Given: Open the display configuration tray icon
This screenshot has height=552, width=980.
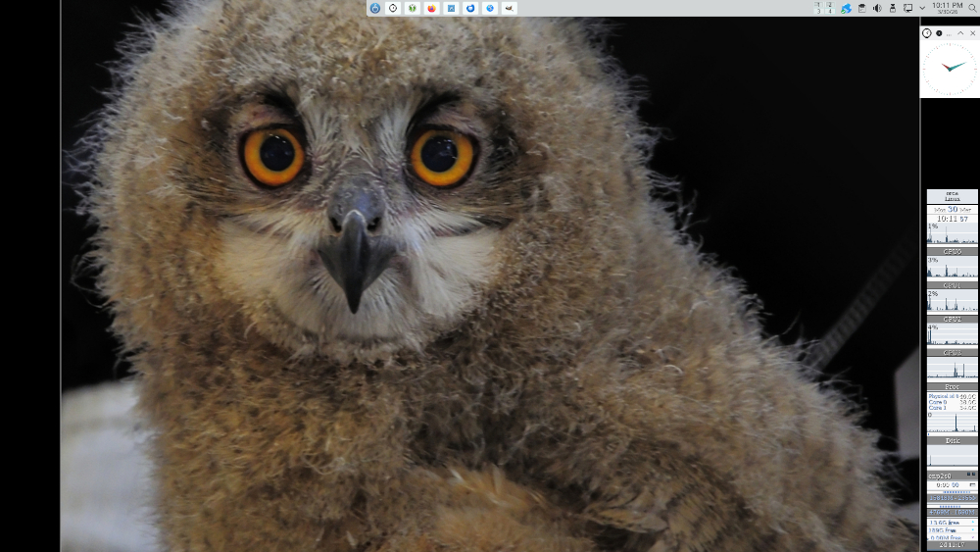Looking at the screenshot, I should 907,8.
